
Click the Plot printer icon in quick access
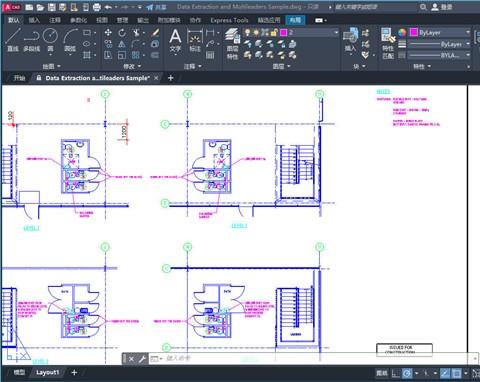(97, 7)
